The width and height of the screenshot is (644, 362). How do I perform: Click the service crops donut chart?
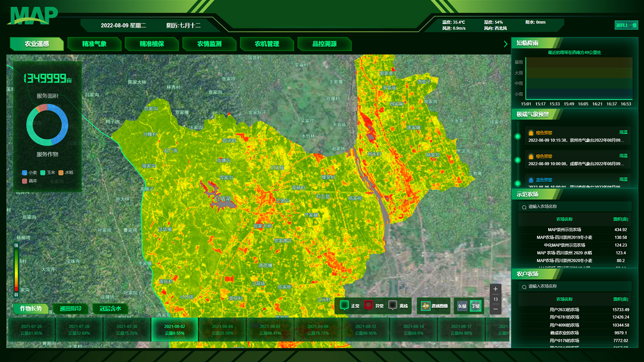click(x=47, y=124)
